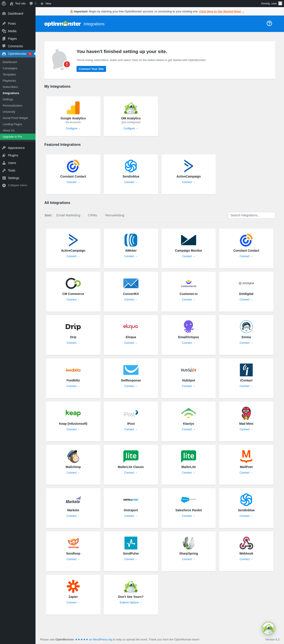Connect iPost integration
The image size is (284, 644).
pyautogui.click(x=131, y=429)
